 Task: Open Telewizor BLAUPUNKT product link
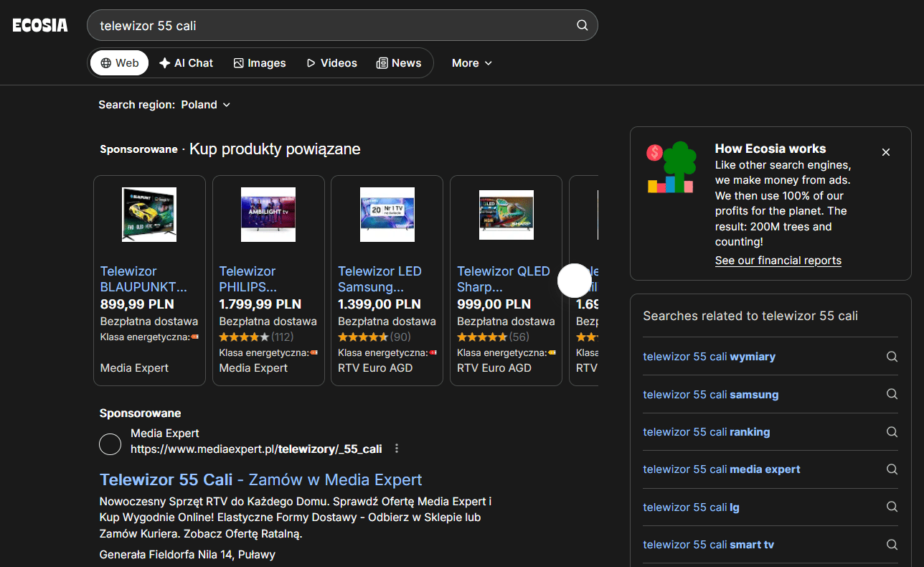click(143, 279)
